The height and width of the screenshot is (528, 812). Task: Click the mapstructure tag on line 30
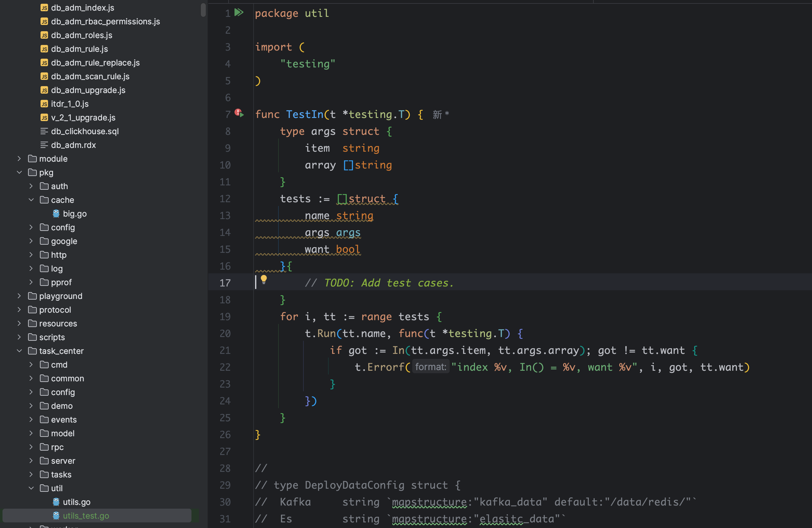(x=429, y=502)
